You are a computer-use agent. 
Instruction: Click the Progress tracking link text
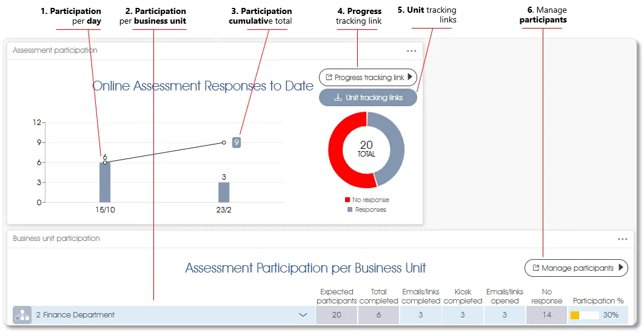coord(369,78)
